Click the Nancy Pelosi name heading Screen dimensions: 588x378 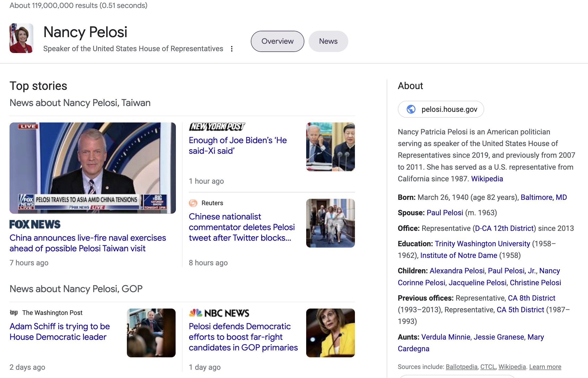(x=85, y=32)
